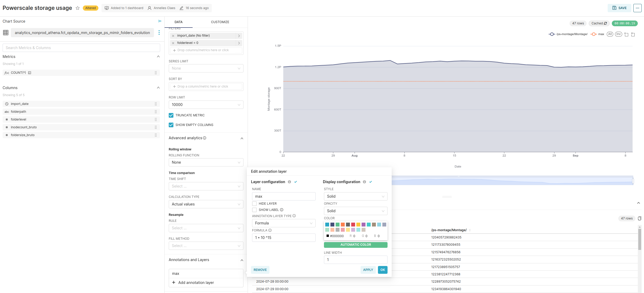644x293 pixels.
Task: Click the Advanced analytics info icon
Action: (x=205, y=138)
